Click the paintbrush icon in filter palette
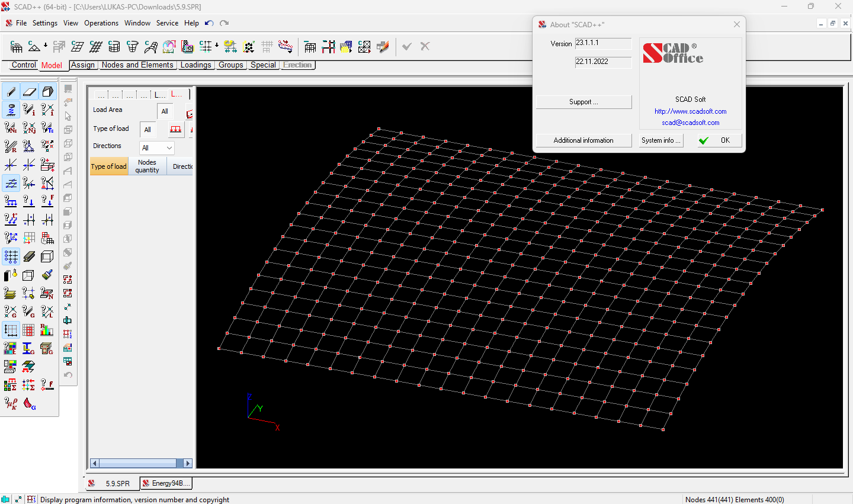The image size is (853, 504). (x=47, y=275)
